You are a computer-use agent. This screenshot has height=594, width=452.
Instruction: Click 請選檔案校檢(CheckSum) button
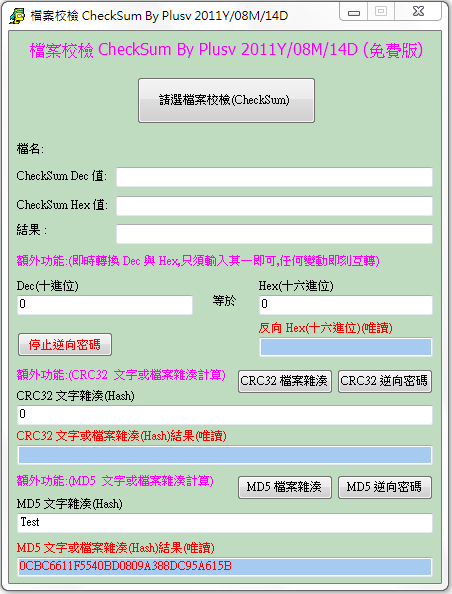(x=226, y=100)
